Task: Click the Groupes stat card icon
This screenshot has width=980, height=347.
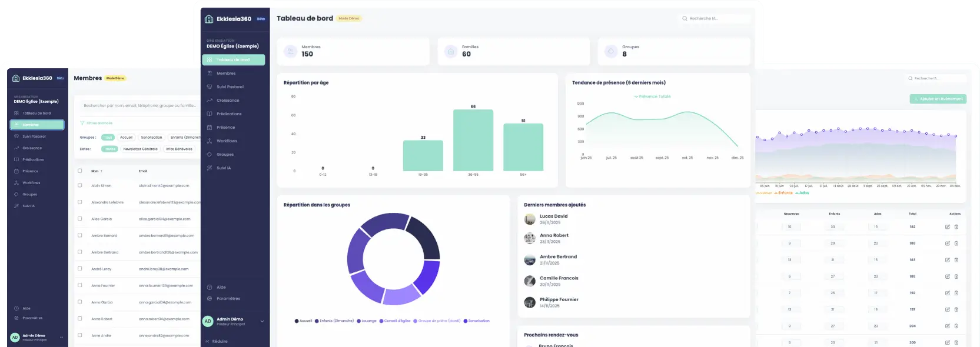Action: coord(611,52)
